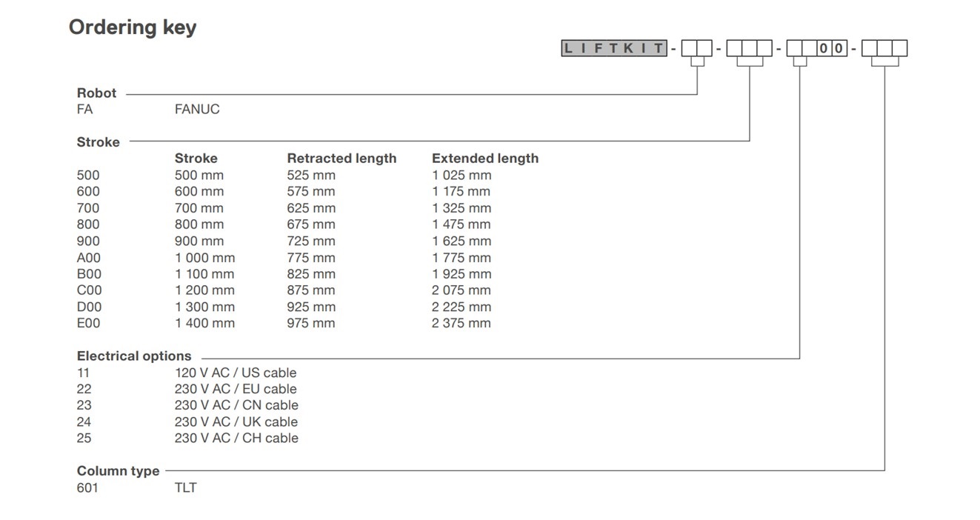Click the three-box stroke code field
Viewport: 980px width, 520px height.
(x=749, y=49)
